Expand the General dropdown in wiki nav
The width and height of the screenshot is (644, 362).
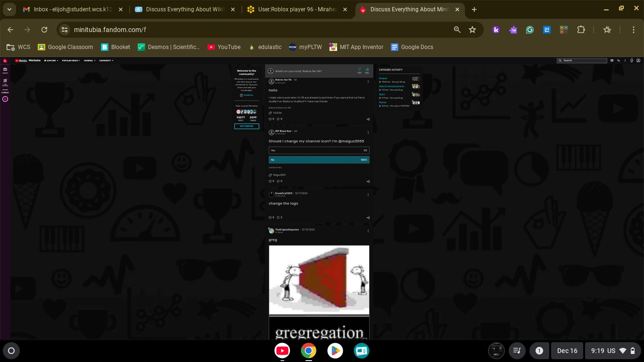90,60
